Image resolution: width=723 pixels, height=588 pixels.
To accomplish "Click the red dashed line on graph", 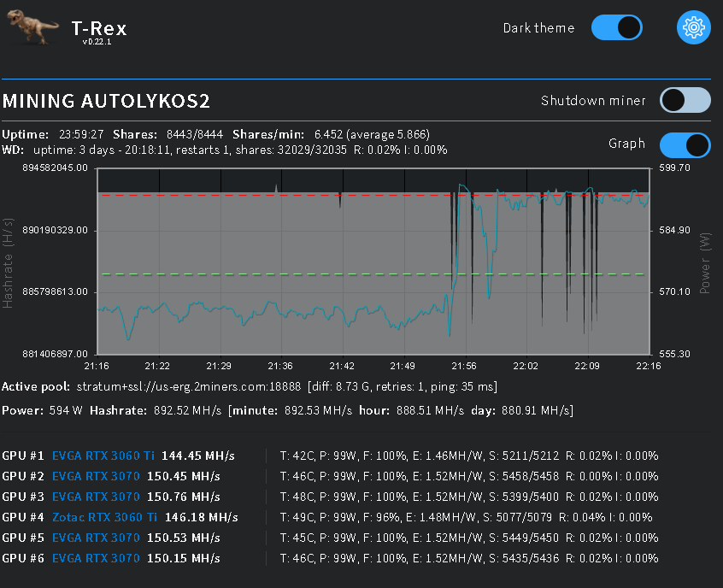I will point(256,195).
